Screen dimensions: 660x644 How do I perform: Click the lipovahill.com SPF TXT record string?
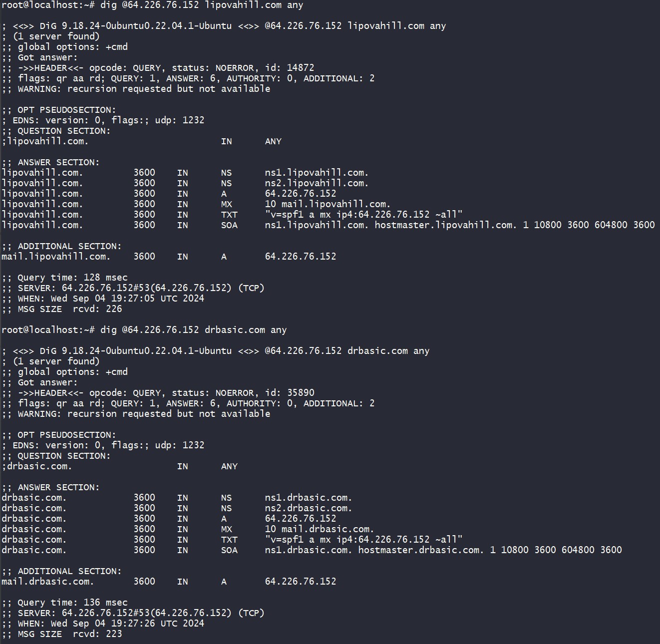click(x=364, y=215)
